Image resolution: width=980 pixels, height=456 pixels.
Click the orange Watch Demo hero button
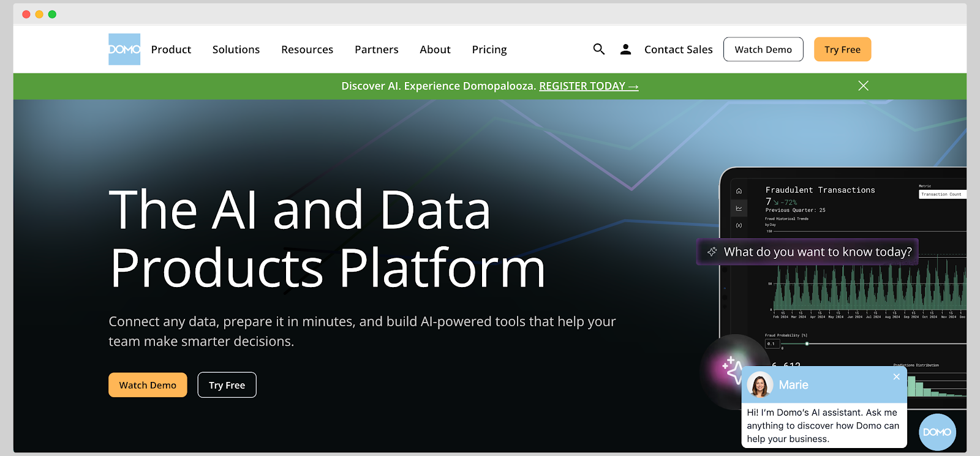tap(148, 385)
